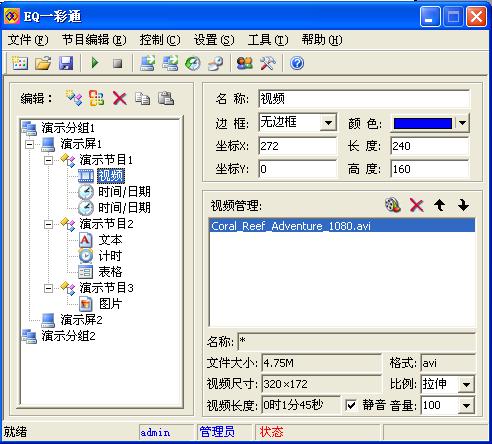
Task: Click the stop button in toolbar
Action: 117,63
